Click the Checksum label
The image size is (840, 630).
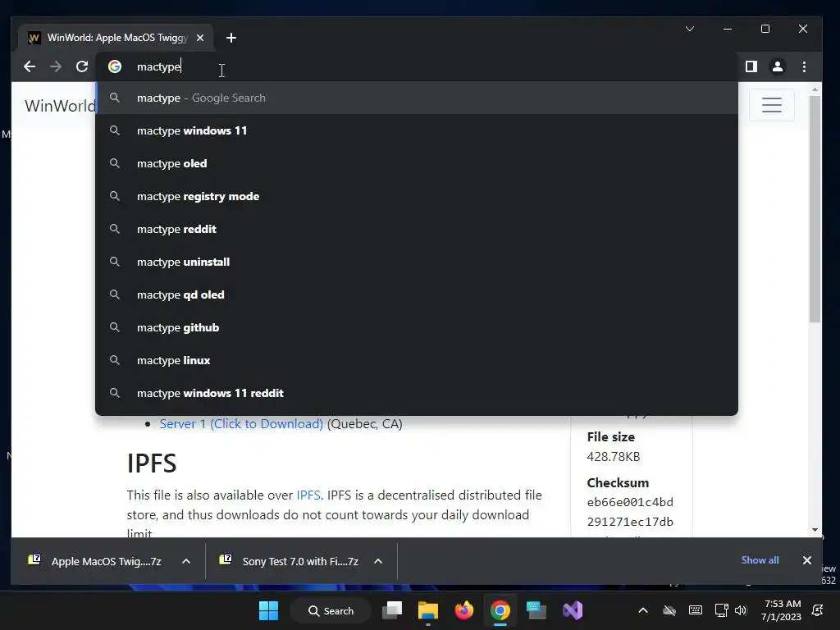click(618, 482)
